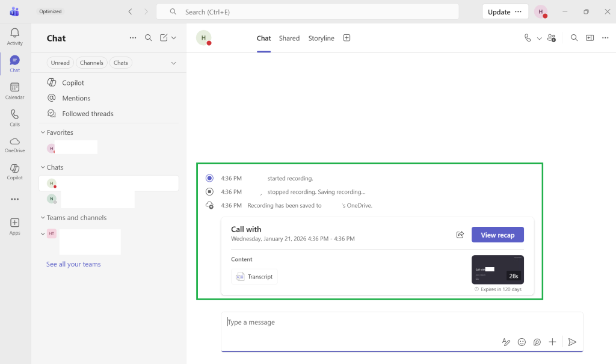
Task: Find in chat using magnifier icon
Action: tap(574, 38)
